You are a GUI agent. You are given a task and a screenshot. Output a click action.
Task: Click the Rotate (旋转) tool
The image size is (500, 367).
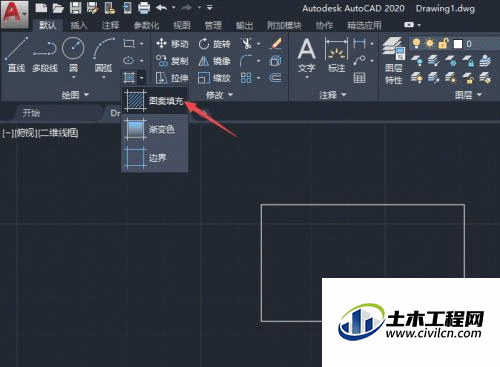coord(214,44)
